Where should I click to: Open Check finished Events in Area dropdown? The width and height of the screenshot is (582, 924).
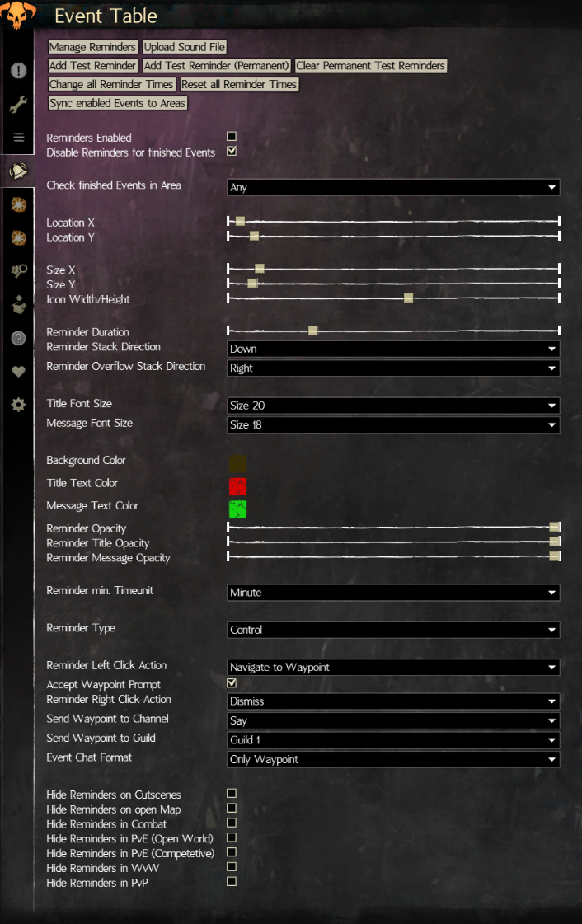tap(393, 187)
